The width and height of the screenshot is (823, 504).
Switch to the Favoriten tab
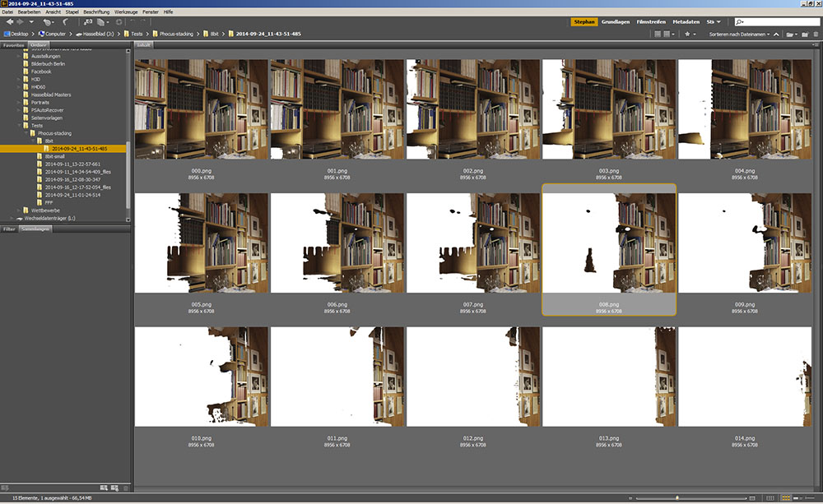click(13, 45)
